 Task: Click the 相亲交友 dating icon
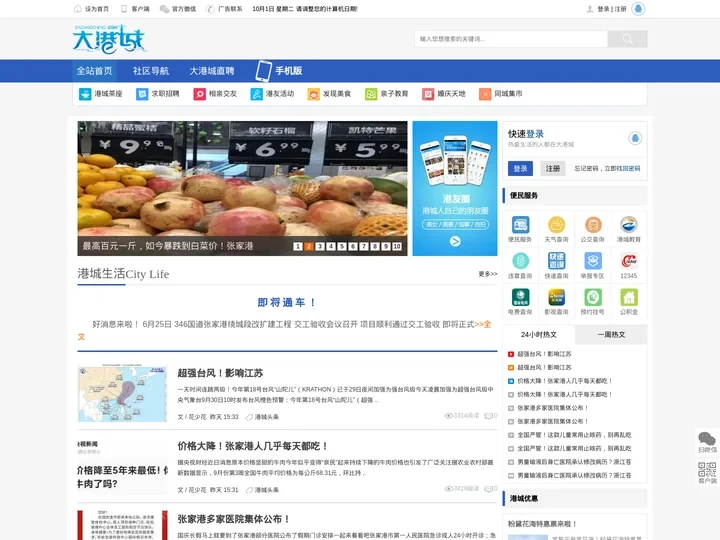(199, 94)
